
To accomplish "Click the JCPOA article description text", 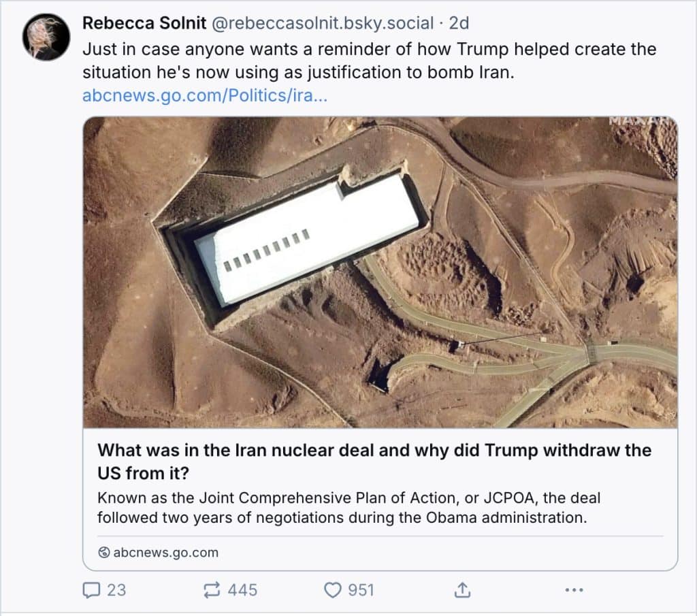I will tap(348, 507).
